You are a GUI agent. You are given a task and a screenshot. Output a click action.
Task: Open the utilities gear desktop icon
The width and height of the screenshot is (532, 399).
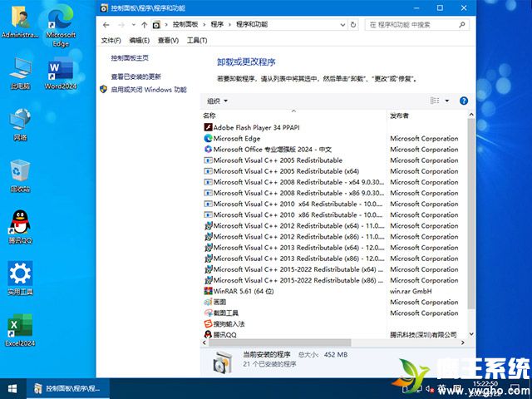[x=20, y=278]
